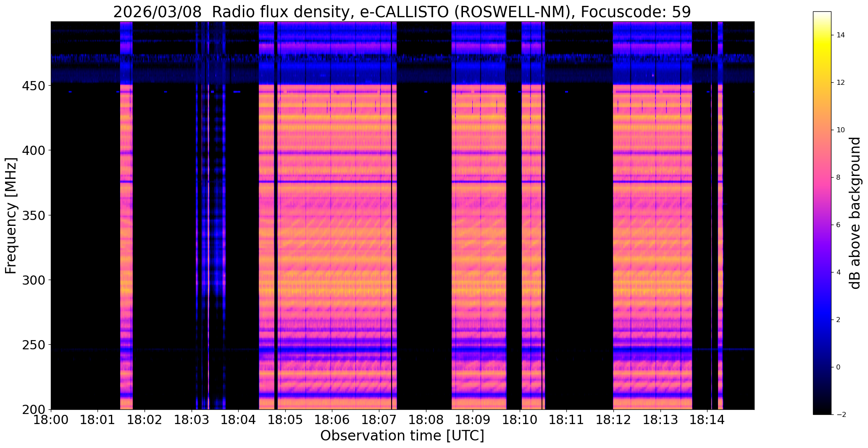The image size is (868, 448).
Task: Click the 18:03 time tick label
Action: pyautogui.click(x=192, y=420)
